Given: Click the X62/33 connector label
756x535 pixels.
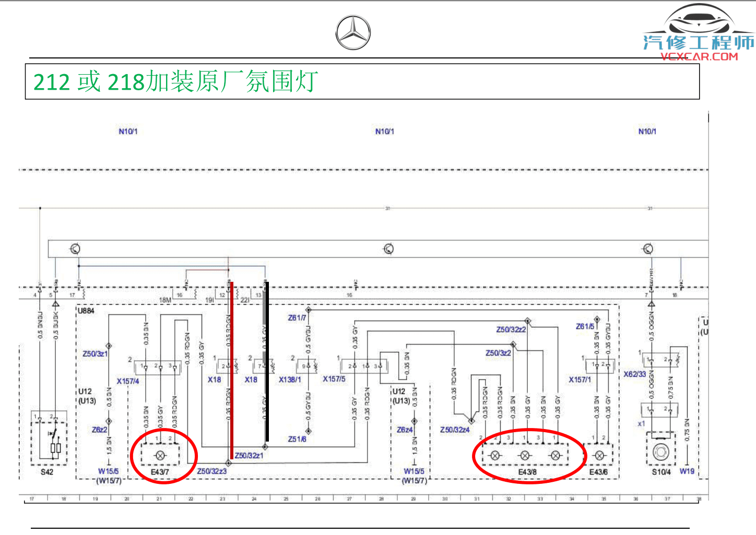Looking at the screenshot, I should [634, 374].
